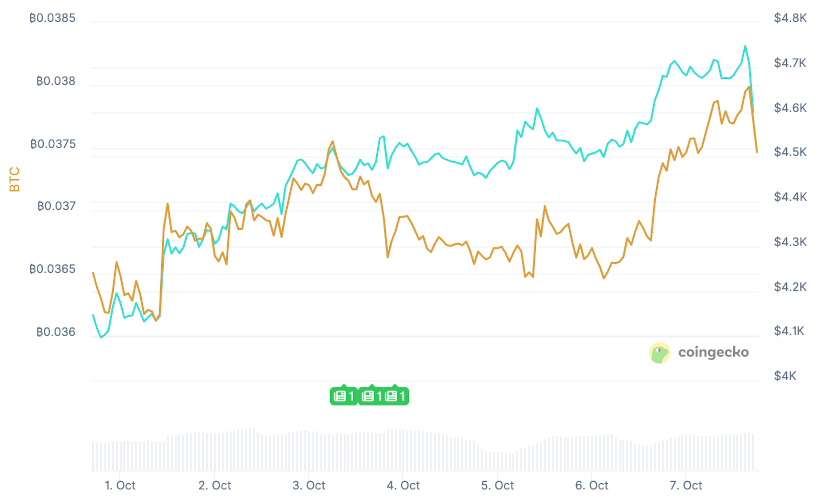
Task: Select the 4. Oct date label
Action: click(403, 485)
